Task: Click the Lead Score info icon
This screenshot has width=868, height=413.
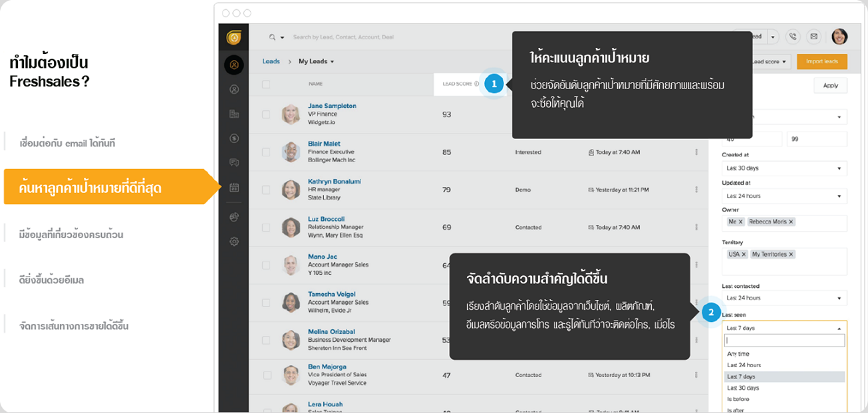Action: [477, 84]
